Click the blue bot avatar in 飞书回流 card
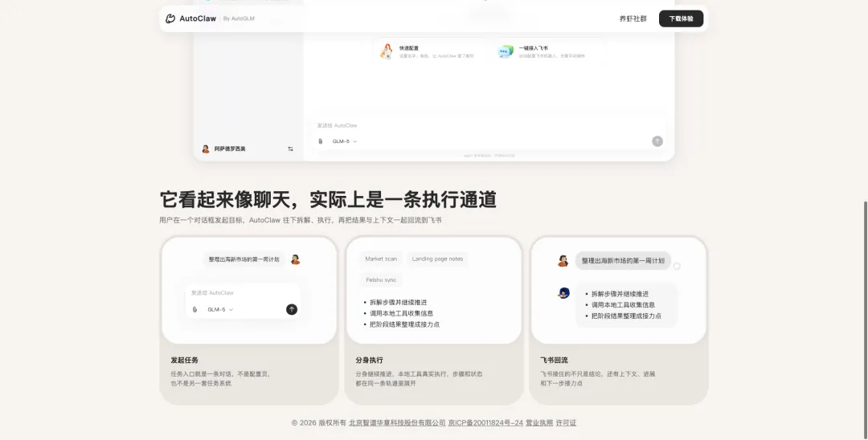The image size is (868, 440). (x=563, y=293)
